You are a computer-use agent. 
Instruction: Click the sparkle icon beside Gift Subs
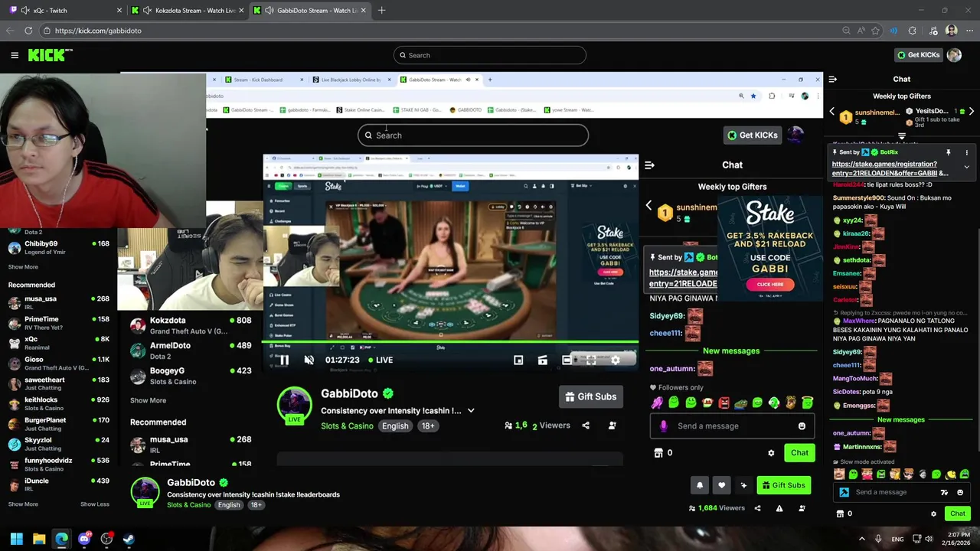pyautogui.click(x=743, y=485)
